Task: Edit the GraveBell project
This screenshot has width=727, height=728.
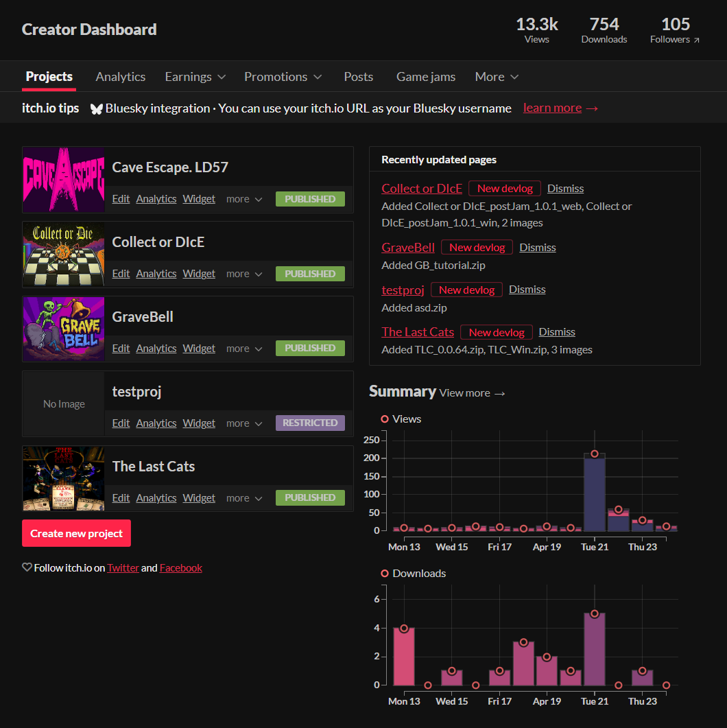Action: click(x=121, y=348)
